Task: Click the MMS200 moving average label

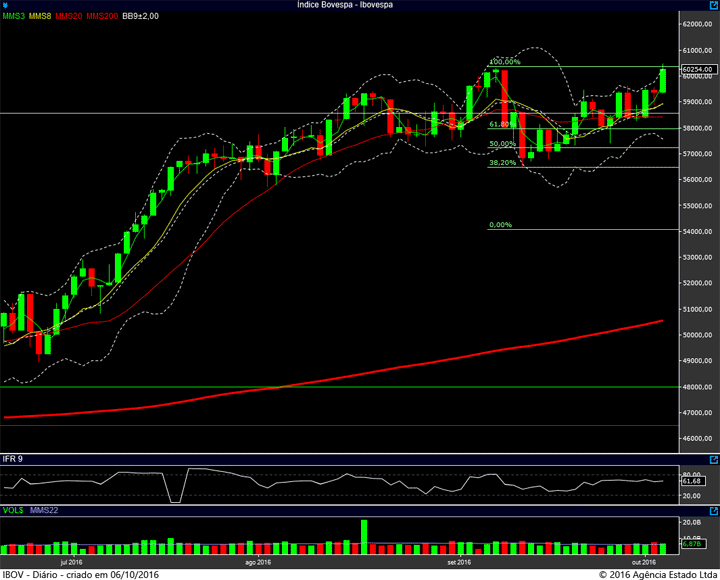Action: pyautogui.click(x=102, y=16)
